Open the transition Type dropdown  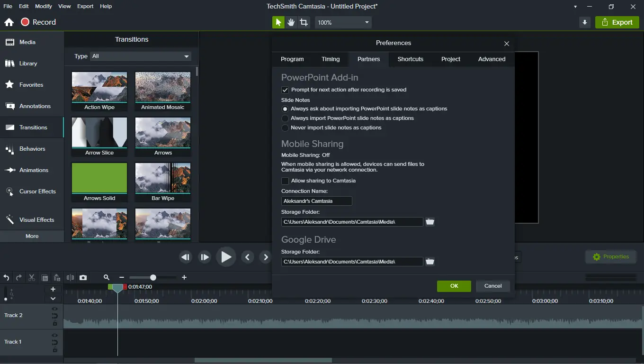pos(141,56)
